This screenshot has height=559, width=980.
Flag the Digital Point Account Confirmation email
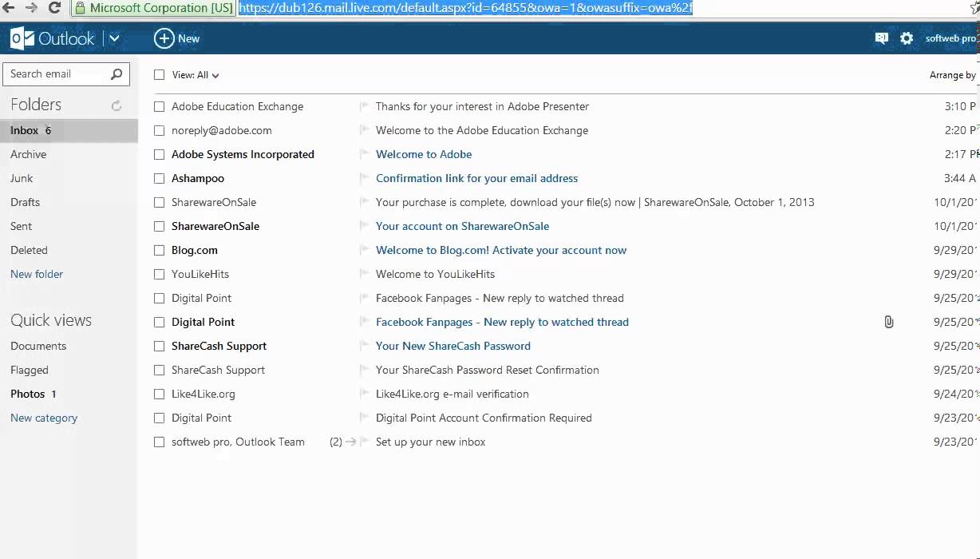pos(364,418)
